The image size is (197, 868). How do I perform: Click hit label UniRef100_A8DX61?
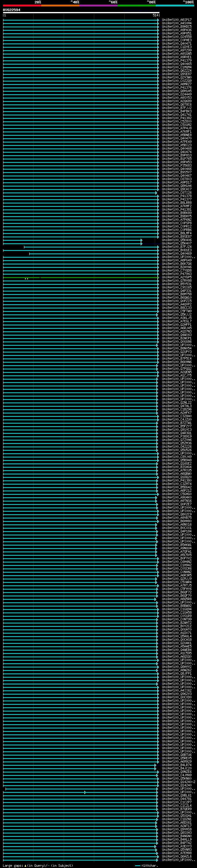pyautogui.click(x=176, y=822)
